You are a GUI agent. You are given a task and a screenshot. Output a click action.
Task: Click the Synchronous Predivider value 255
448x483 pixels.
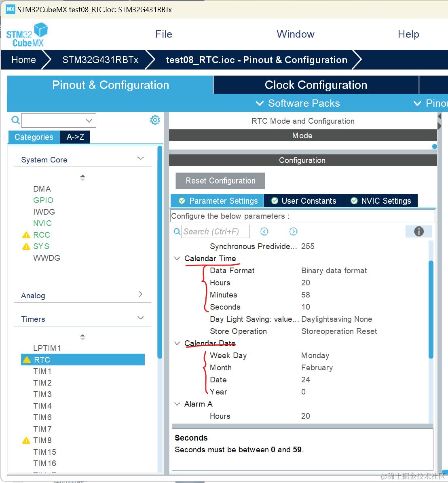point(308,247)
